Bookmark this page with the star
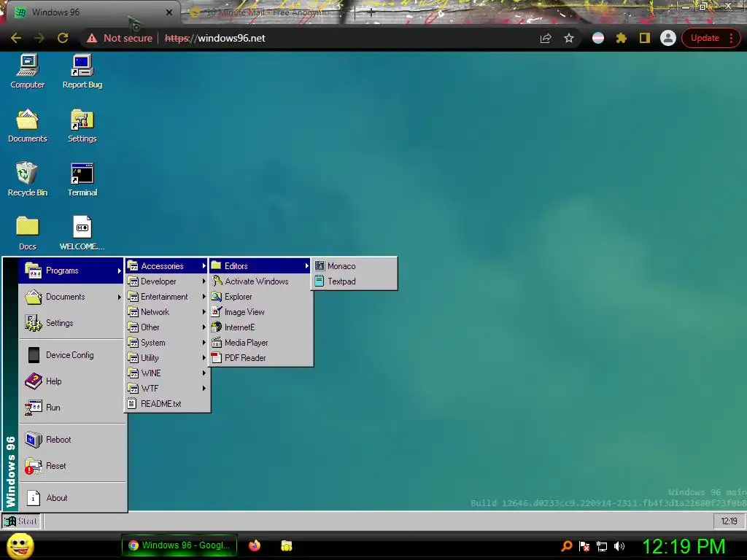This screenshot has height=560, width=747. click(569, 38)
